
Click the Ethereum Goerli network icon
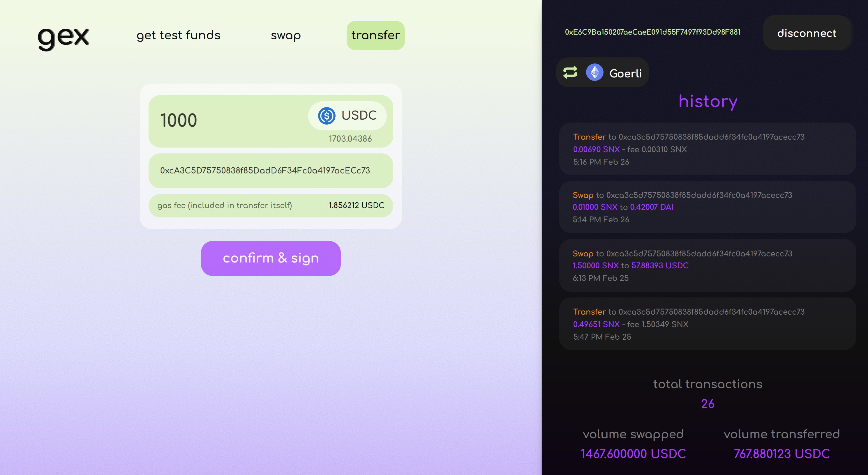coord(594,72)
